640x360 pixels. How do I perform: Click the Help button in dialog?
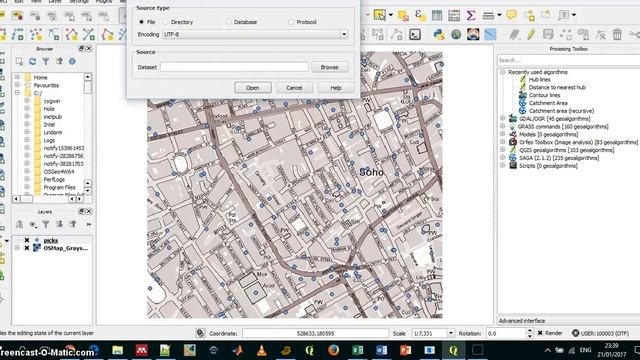[x=336, y=87]
